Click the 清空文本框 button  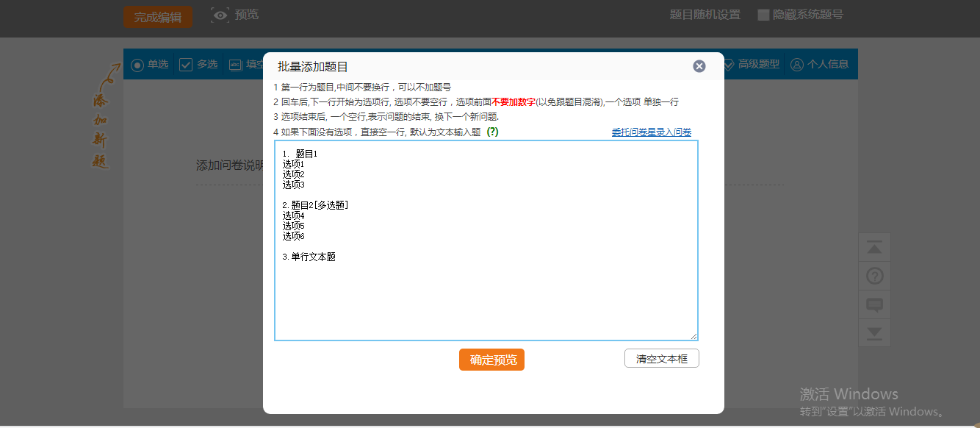tap(662, 359)
